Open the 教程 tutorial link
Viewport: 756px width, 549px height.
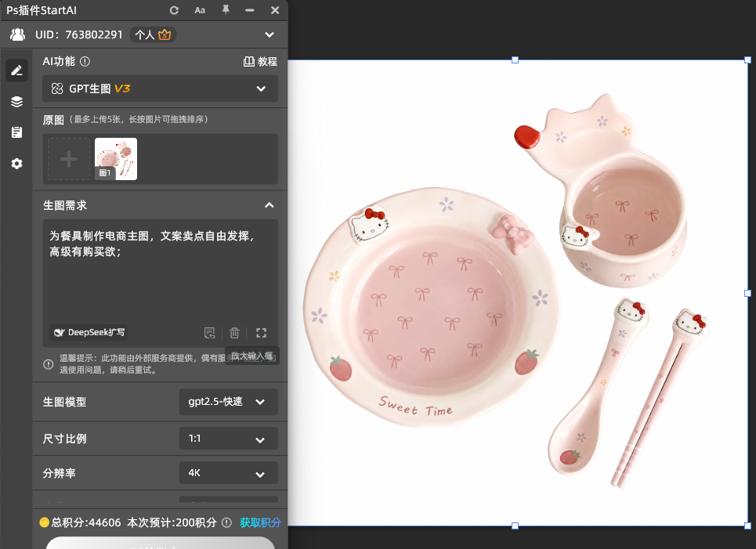pyautogui.click(x=260, y=61)
